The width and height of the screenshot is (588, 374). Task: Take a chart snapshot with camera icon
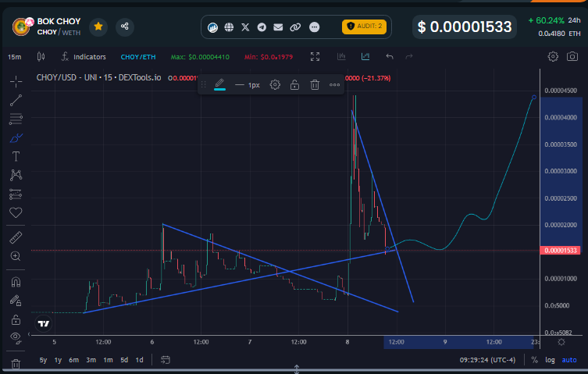572,57
